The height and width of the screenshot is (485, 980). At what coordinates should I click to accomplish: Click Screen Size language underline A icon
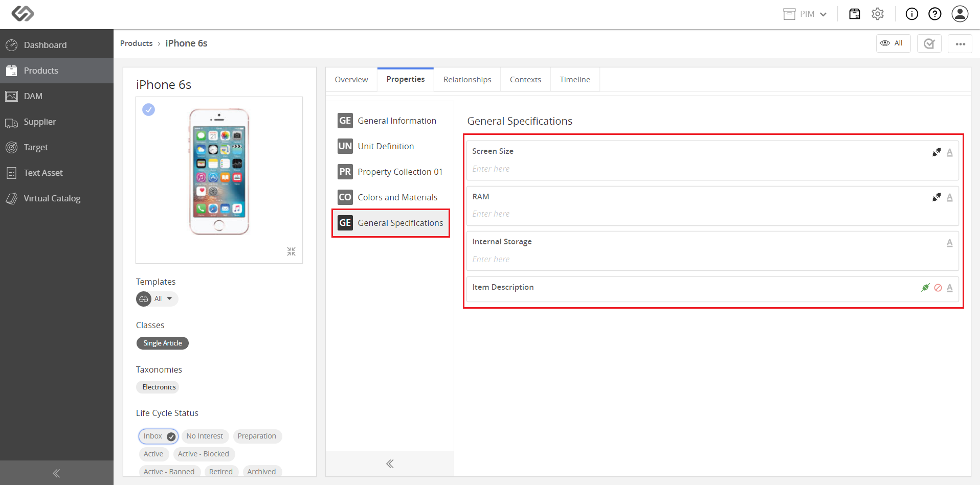(950, 152)
